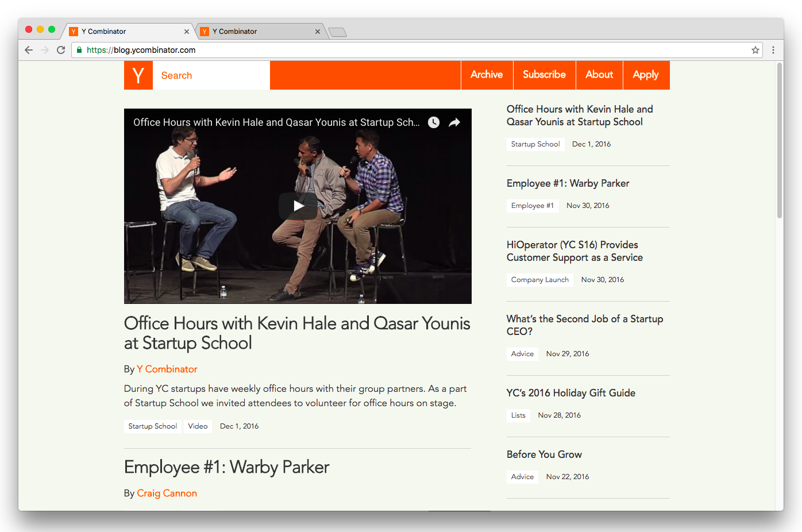Screen dimensions: 802x532
Task: Bookmark page with the star icon
Action: [755, 50]
